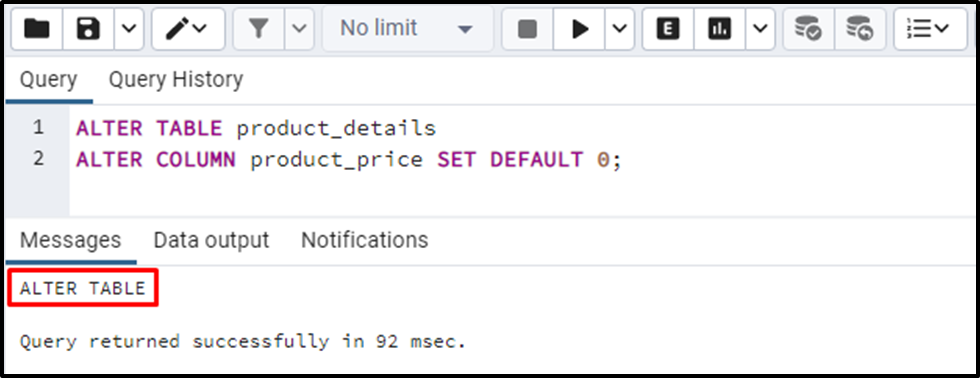Expand the filter options arrow

(300, 29)
